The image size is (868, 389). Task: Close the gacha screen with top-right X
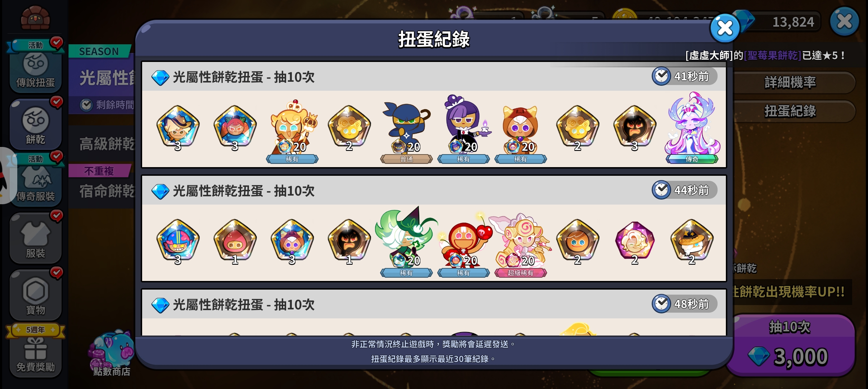(844, 21)
